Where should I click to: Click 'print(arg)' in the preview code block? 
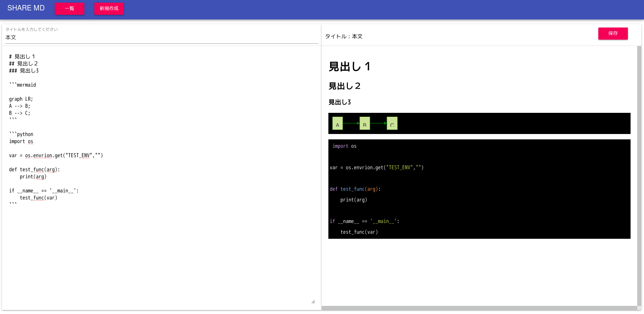click(x=354, y=200)
